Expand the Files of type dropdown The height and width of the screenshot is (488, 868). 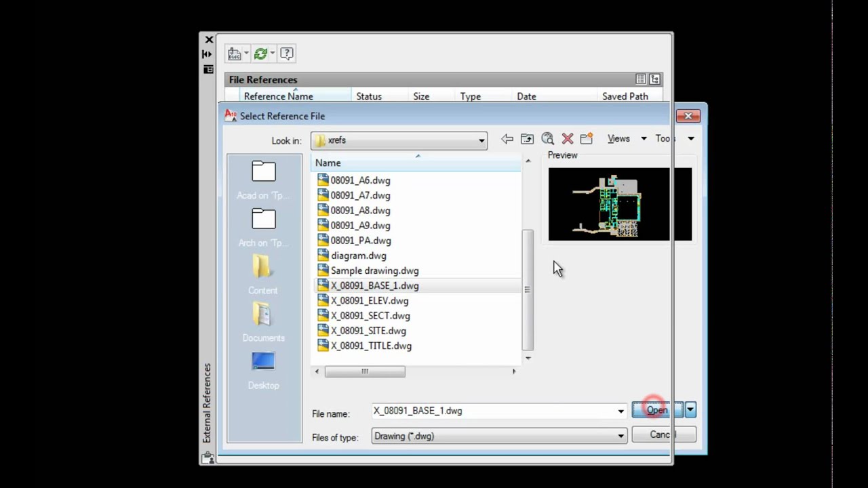[x=620, y=436]
